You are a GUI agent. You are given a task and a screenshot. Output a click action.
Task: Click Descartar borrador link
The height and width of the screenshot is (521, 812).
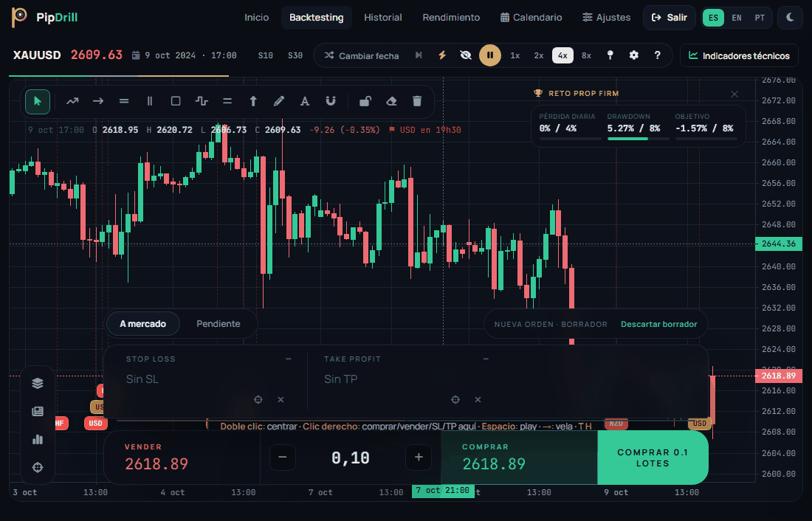point(658,324)
